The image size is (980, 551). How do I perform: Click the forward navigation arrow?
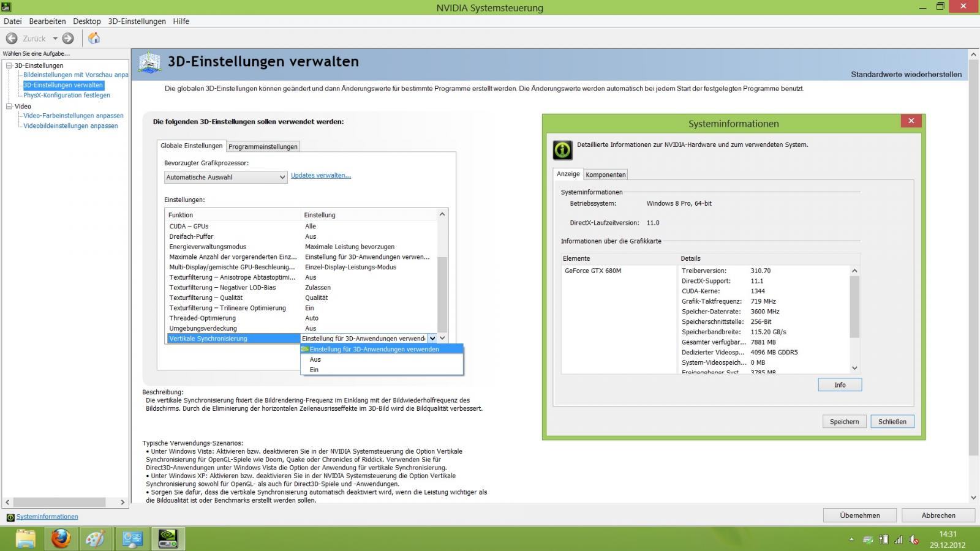tap(68, 38)
